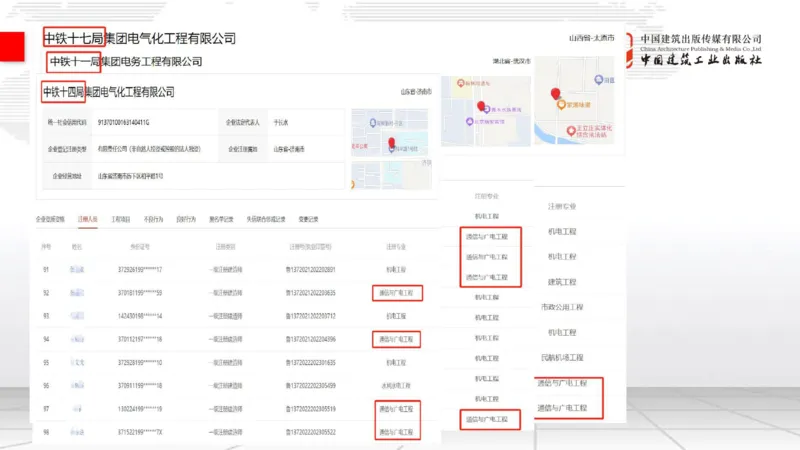The width and height of the screenshot is (800, 450).
Task: Open the 失信联合惩戒记录 tab
Action: coord(266,219)
